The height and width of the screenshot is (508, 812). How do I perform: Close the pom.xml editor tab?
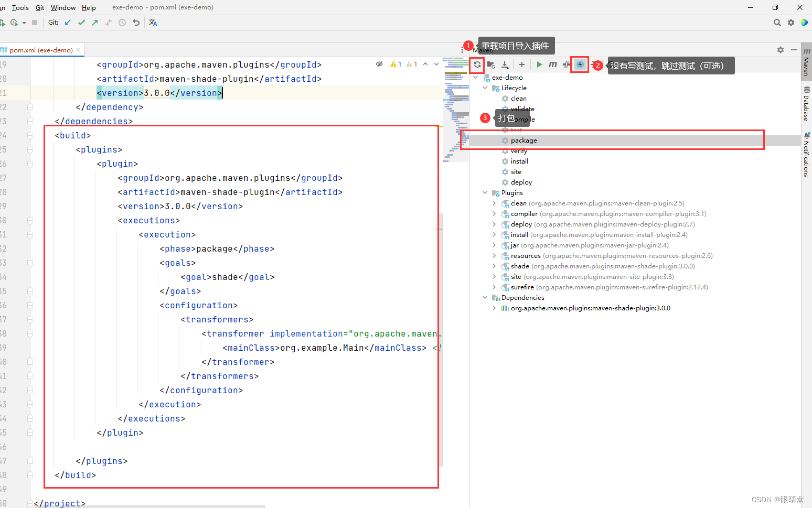(78, 50)
